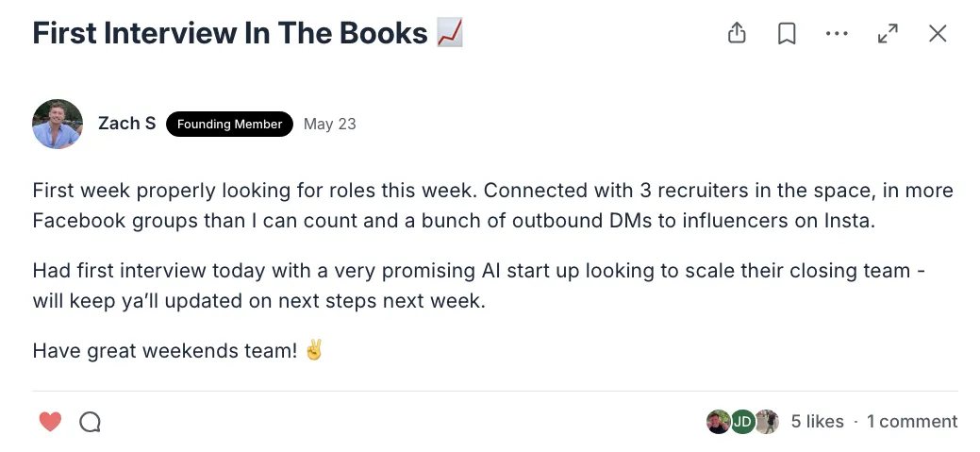
Task: Show the 5 likes list
Action: click(x=817, y=422)
